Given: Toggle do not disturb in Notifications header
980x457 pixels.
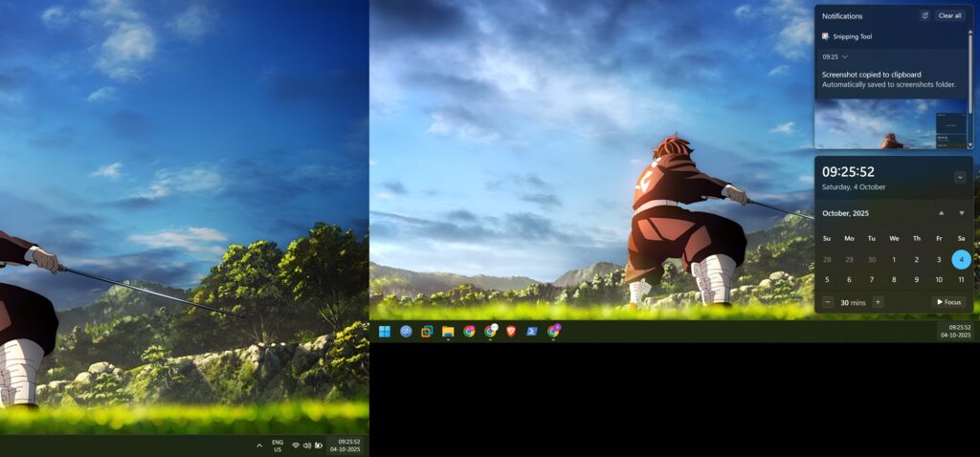Looking at the screenshot, I should click(924, 16).
